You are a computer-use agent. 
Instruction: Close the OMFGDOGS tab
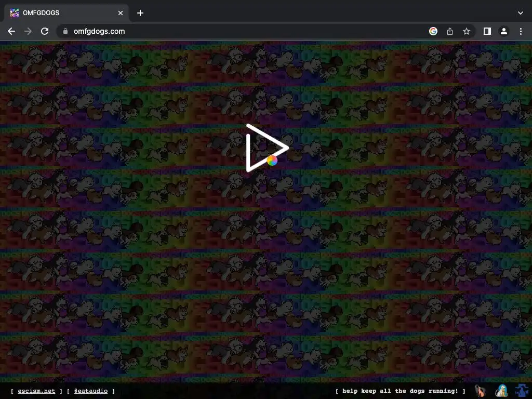pos(121,13)
